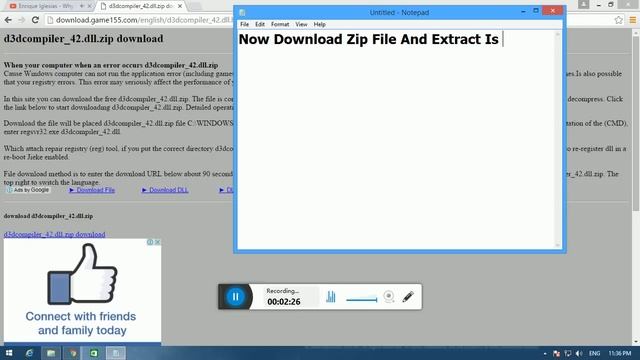Open a new Chrome tab
640x360 pixels.
(x=195, y=6)
